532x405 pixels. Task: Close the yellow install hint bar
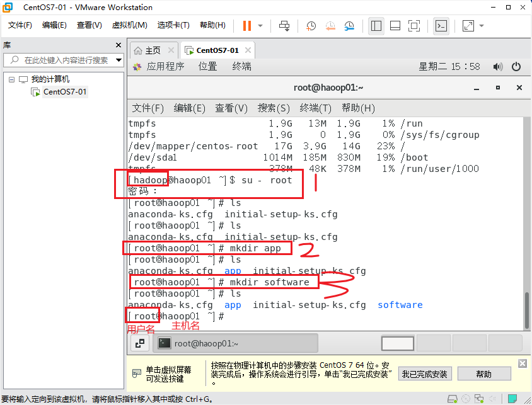point(523,363)
